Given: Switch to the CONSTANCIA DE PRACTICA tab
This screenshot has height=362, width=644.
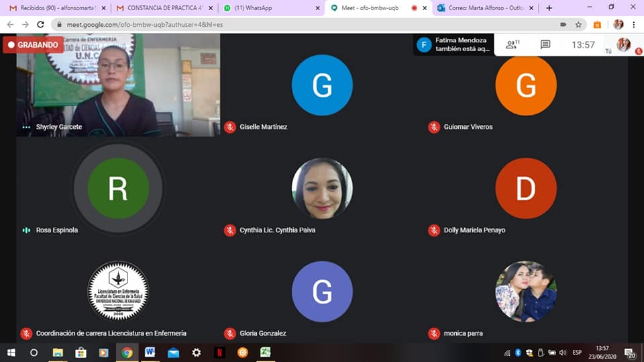Looking at the screenshot, I should tap(164, 8).
